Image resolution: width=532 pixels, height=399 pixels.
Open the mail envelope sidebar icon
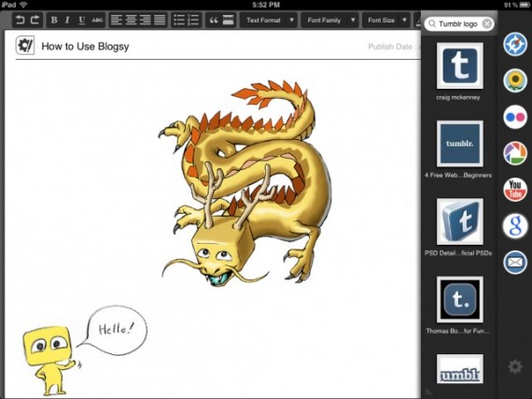[x=515, y=263]
